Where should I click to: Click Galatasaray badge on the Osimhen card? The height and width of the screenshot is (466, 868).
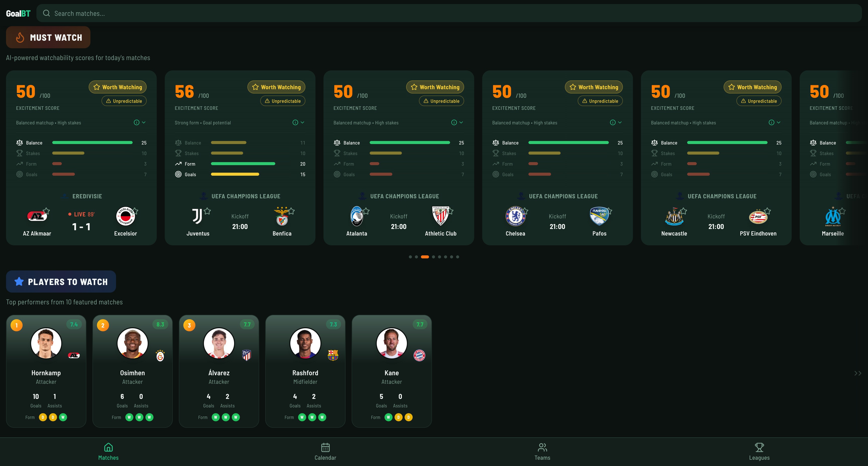160,355
